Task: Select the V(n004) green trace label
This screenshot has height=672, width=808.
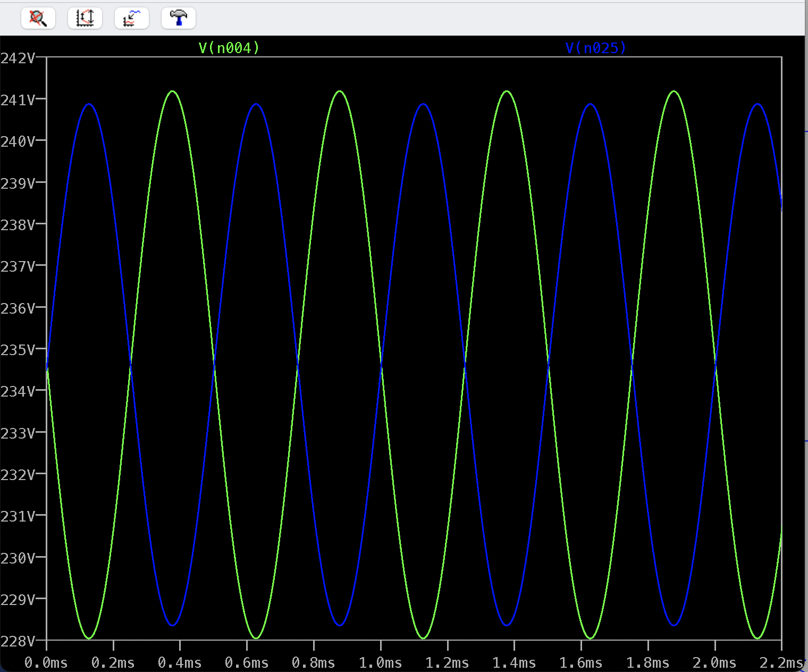Action: click(229, 48)
